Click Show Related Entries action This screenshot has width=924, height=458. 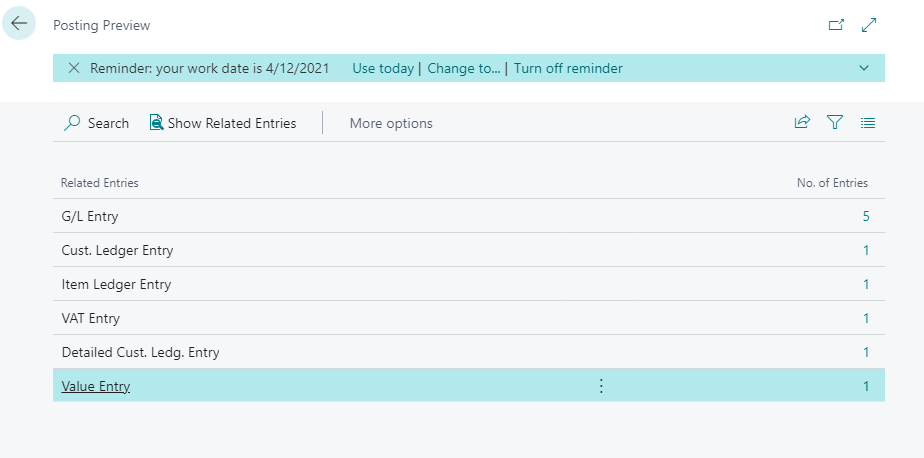222,123
